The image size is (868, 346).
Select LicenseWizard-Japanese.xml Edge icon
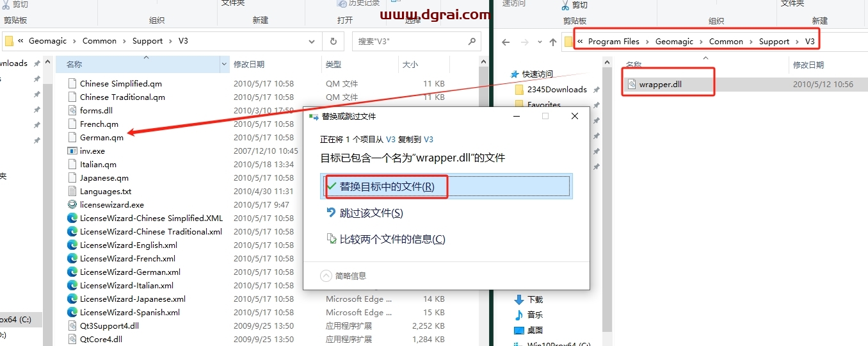[x=72, y=299]
